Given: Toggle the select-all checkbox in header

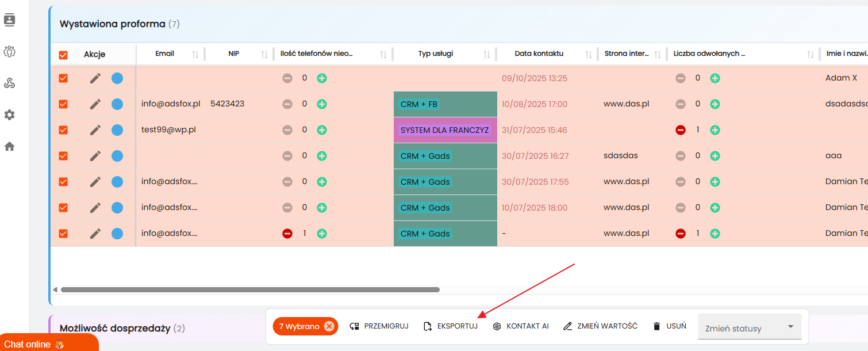Looking at the screenshot, I should pos(63,55).
